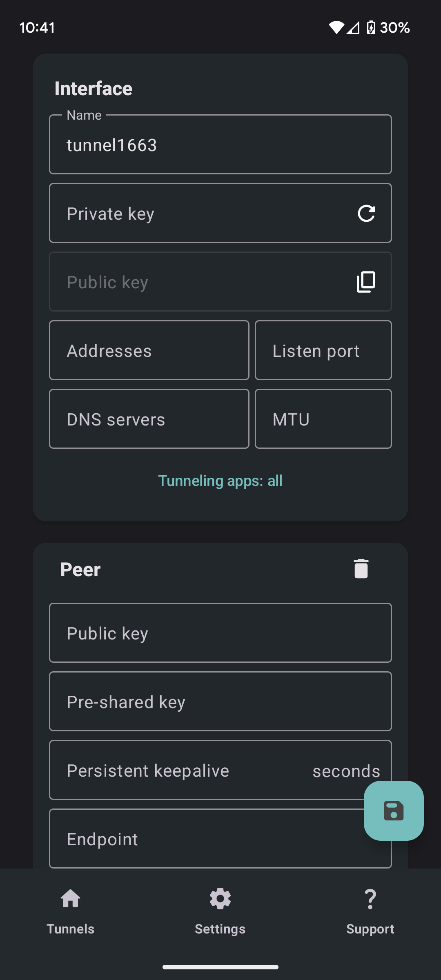
Task: Tap the Wi-Fi status icon
Action: click(x=336, y=27)
